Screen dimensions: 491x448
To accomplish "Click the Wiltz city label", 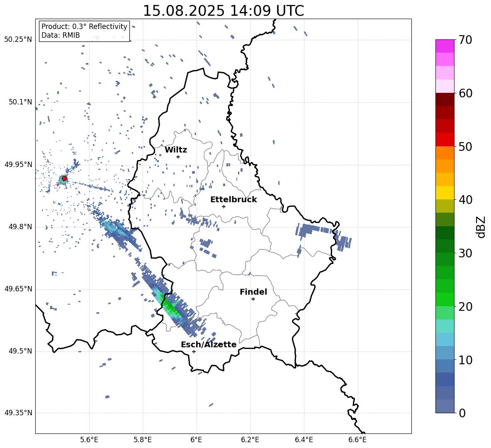I will (x=176, y=150).
